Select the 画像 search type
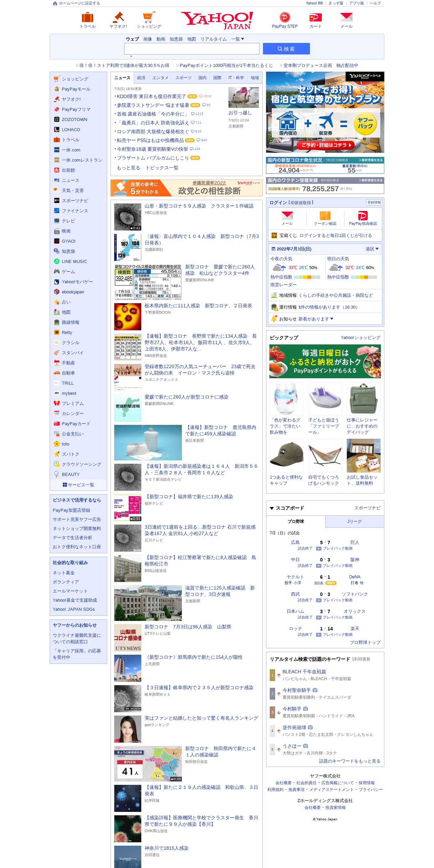Screen dimensions: 434x868 tap(148, 39)
